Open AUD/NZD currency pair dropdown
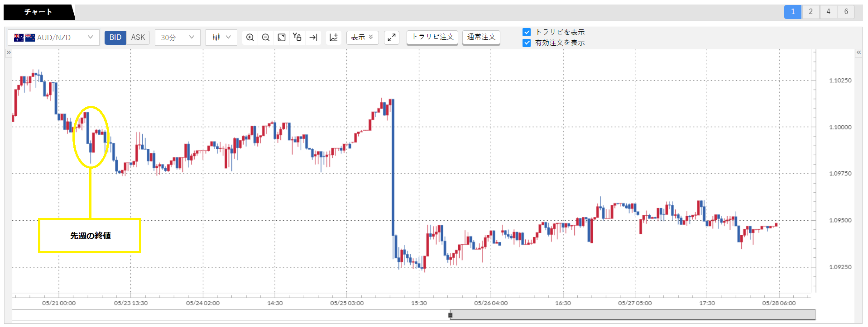 point(53,38)
